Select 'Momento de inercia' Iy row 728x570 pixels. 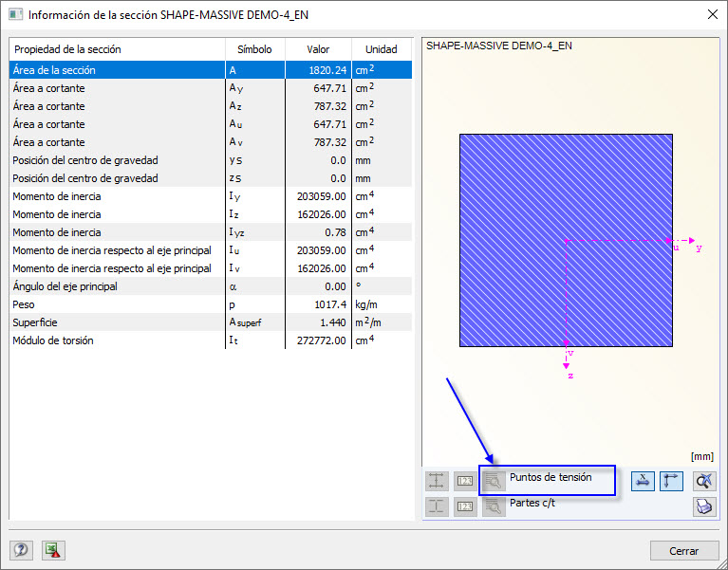(211, 196)
